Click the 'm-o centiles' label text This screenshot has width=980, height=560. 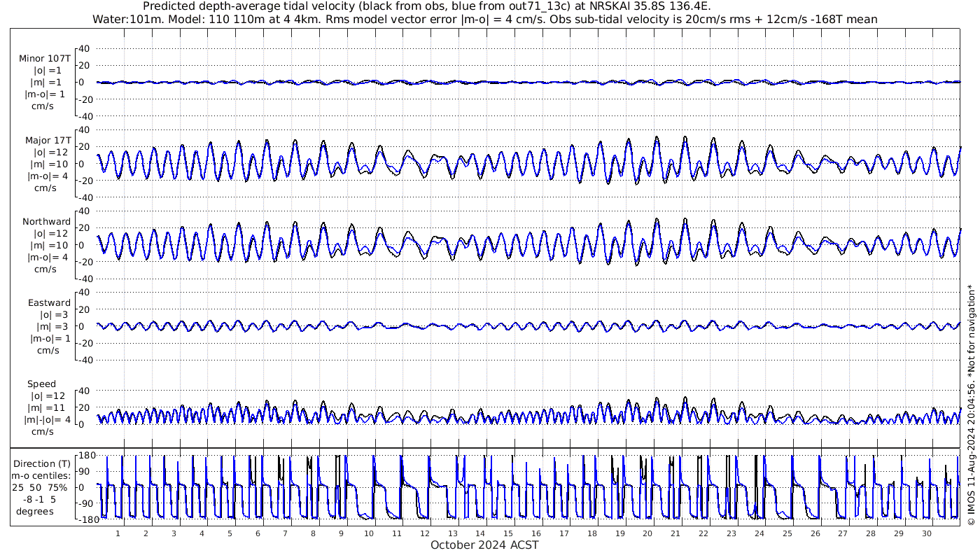click(44, 475)
